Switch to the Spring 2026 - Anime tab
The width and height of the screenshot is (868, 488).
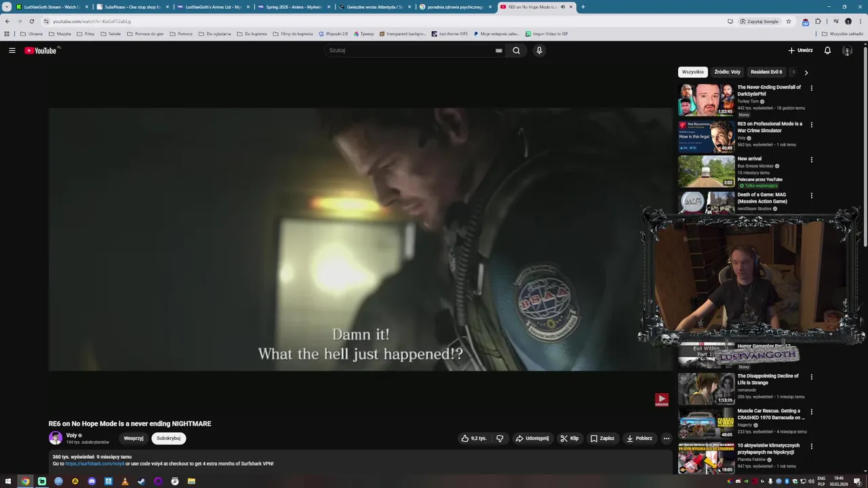click(294, 7)
